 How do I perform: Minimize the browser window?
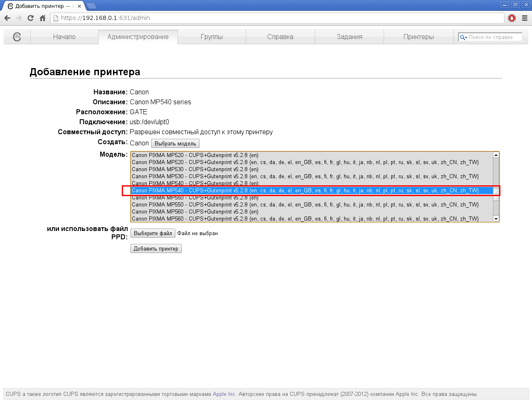[505, 5]
